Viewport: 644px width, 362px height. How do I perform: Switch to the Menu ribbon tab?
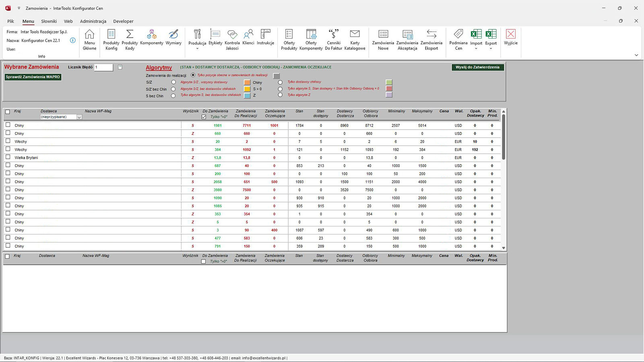[x=28, y=21]
